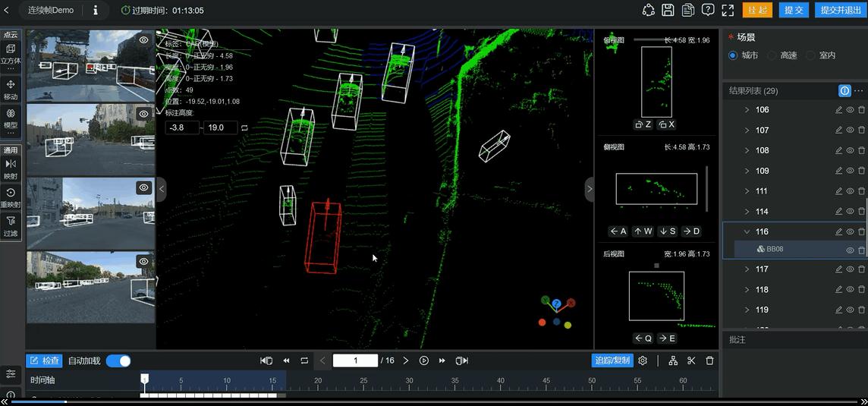Select the 城市 scene radio button
The width and height of the screenshot is (868, 406).
(x=733, y=55)
